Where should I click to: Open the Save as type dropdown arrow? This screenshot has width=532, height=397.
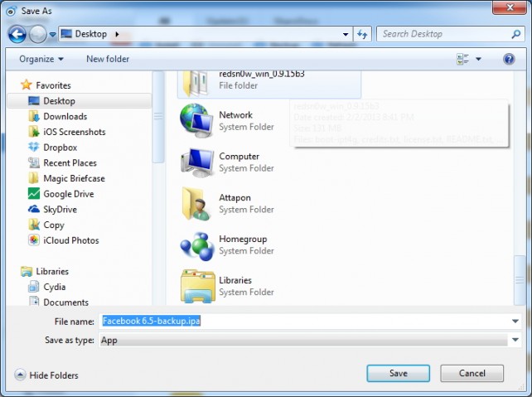[515, 340]
